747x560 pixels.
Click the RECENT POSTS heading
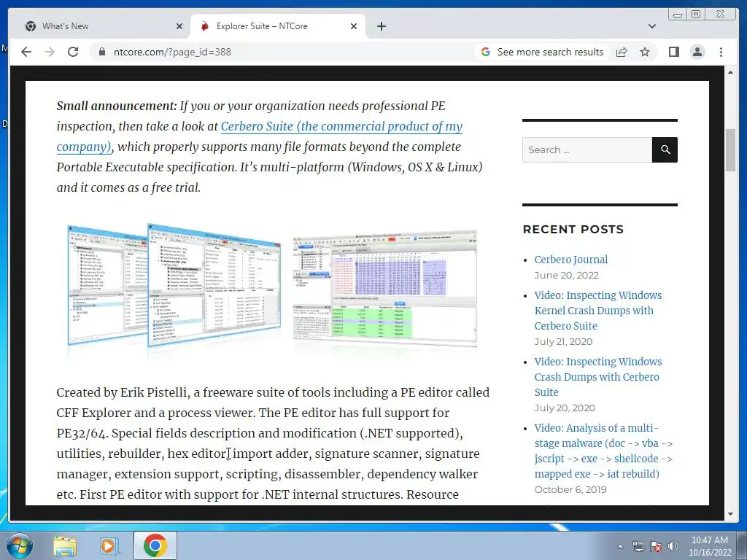click(x=573, y=229)
